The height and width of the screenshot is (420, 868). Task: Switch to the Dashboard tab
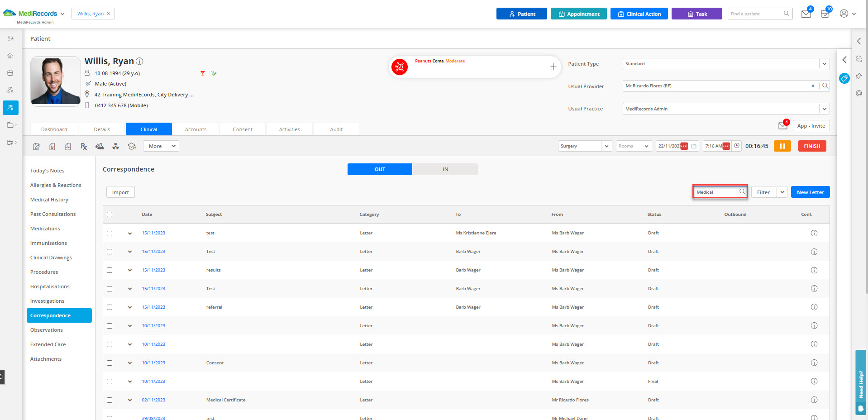click(x=54, y=129)
